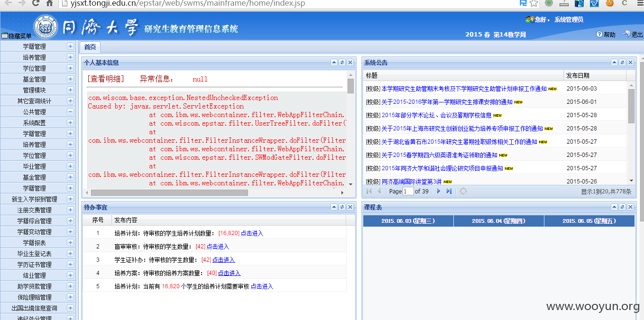644x320 pixels.
Task: Click 点击进入 for 学生证补办 row
Action: 223,260
